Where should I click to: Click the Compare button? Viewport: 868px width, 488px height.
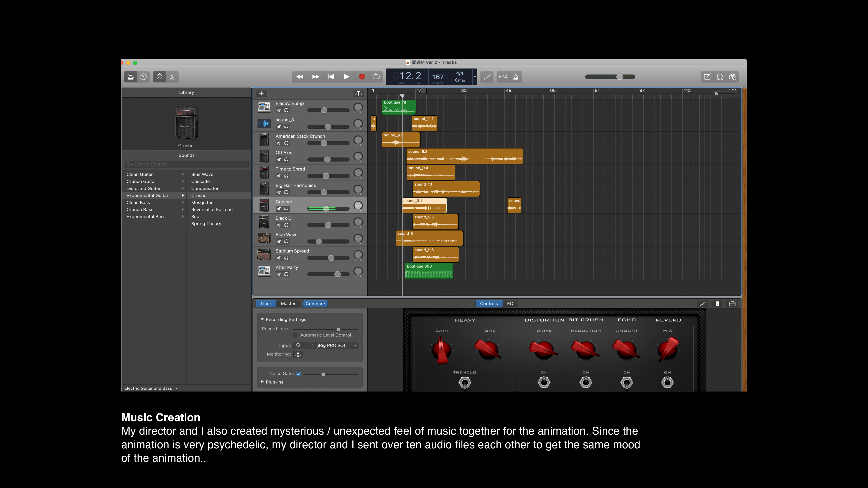[x=315, y=303]
